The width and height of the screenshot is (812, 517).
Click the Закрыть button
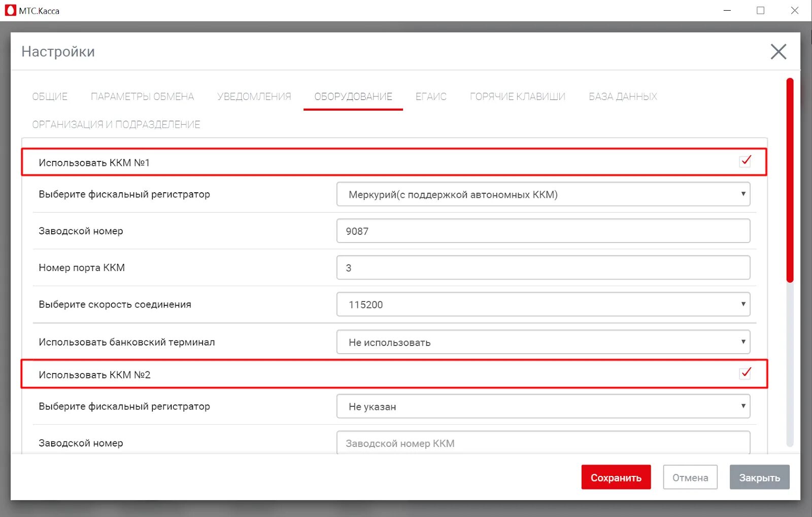tap(759, 477)
